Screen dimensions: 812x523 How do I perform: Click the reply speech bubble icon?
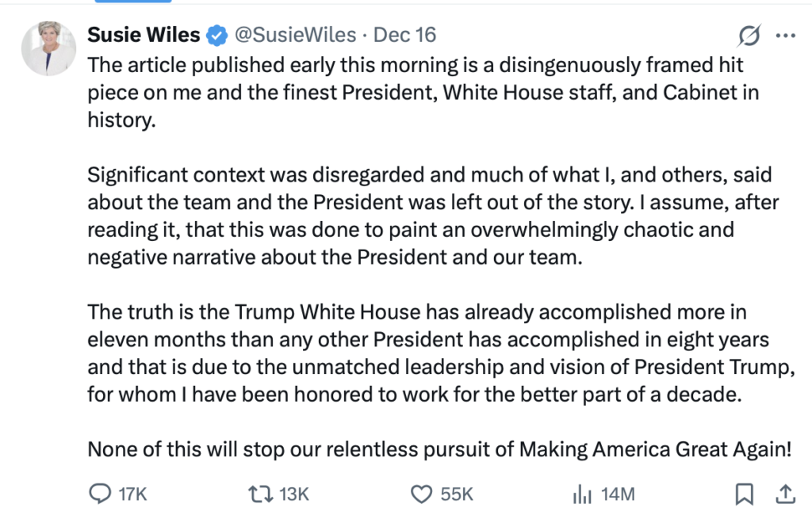tap(99, 494)
